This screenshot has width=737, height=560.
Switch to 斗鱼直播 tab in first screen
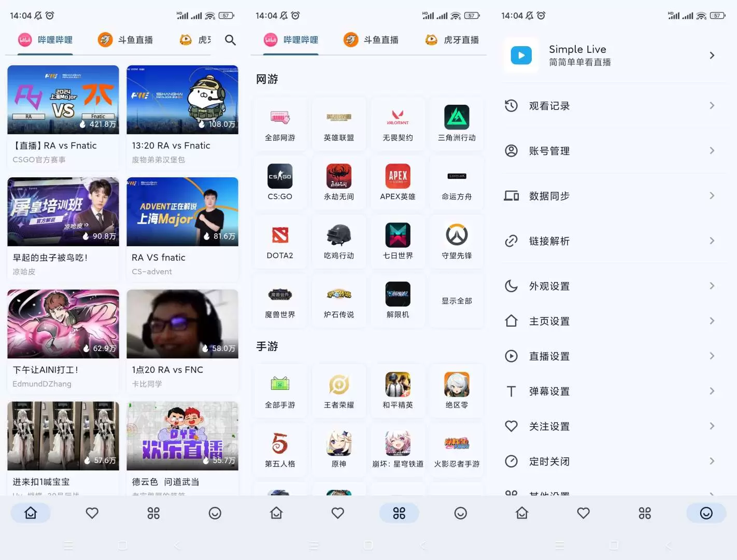125,40
